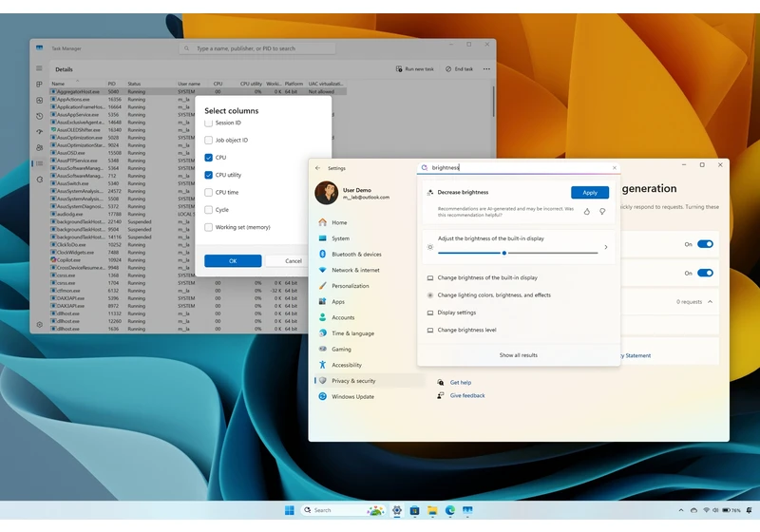Open Personalization in Settings sidebar
760x532 pixels.
click(x=370, y=286)
